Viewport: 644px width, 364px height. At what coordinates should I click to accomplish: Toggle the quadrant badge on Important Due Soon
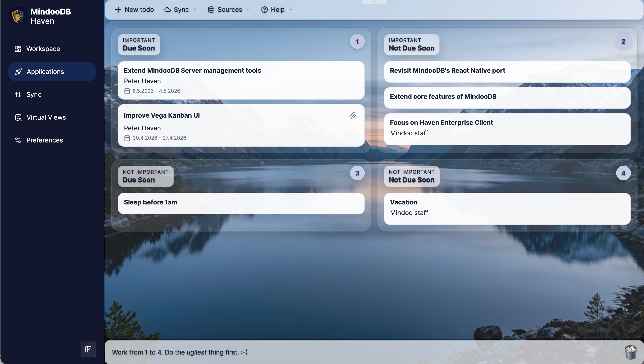[357, 42]
